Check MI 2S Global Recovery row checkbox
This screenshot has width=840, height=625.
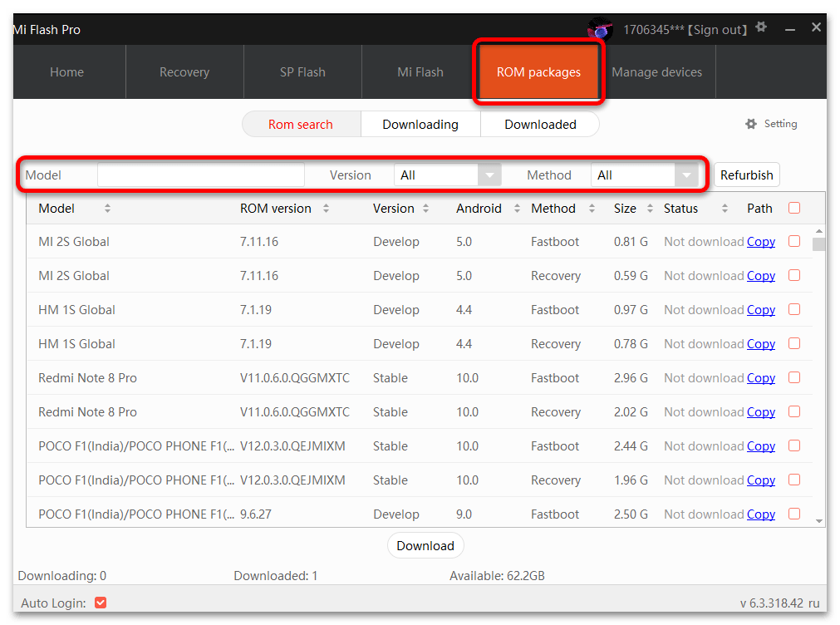tap(794, 275)
